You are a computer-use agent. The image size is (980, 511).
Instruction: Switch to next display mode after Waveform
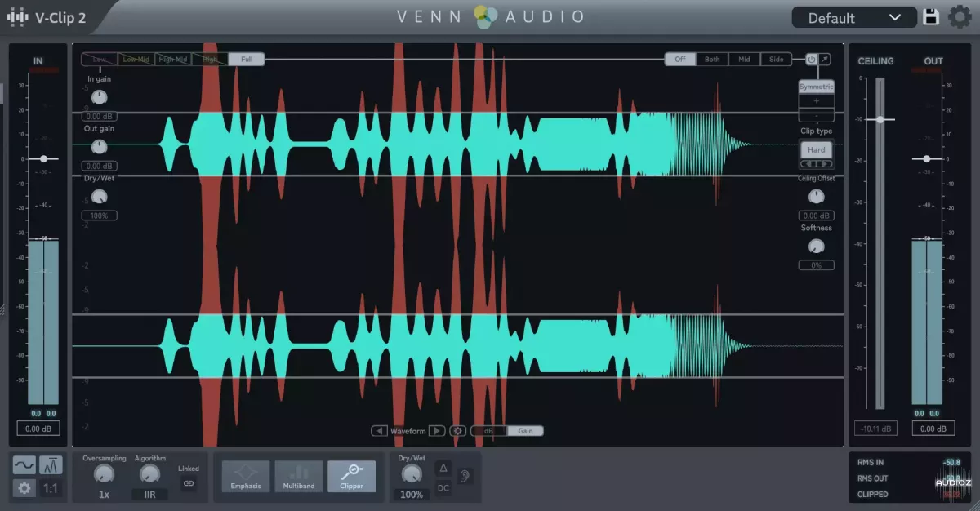click(x=437, y=431)
